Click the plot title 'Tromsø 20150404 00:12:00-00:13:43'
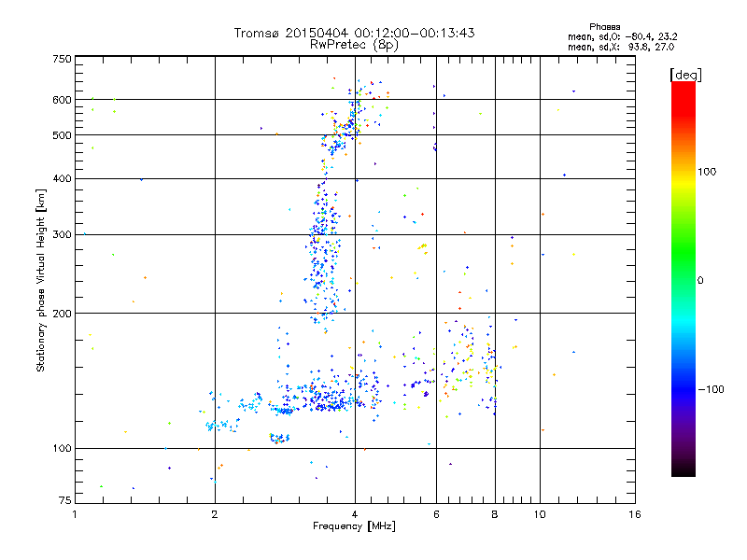This screenshot has width=747, height=560. [x=355, y=33]
